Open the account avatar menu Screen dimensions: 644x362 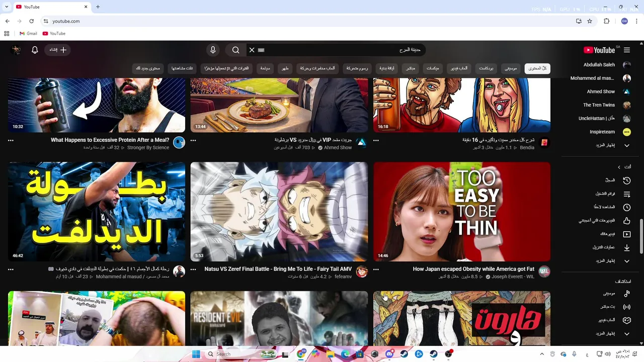click(16, 50)
